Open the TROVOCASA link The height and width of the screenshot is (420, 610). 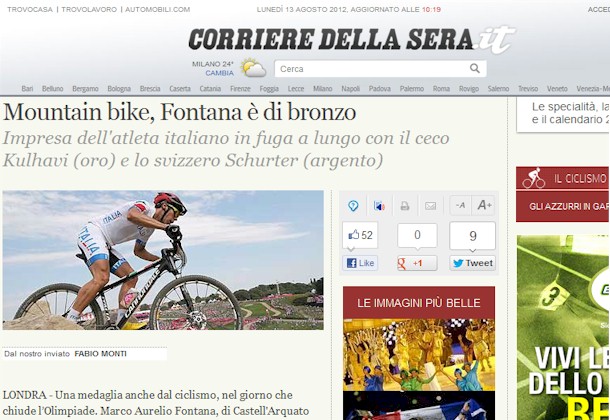(x=30, y=9)
